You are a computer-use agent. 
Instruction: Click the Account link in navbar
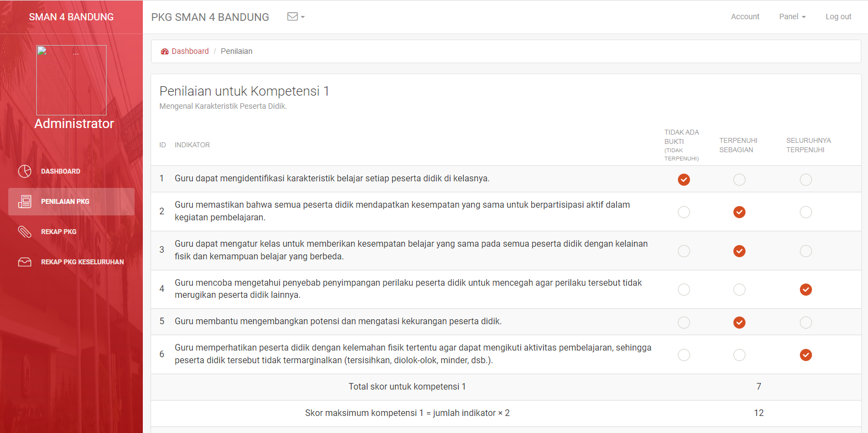point(745,16)
